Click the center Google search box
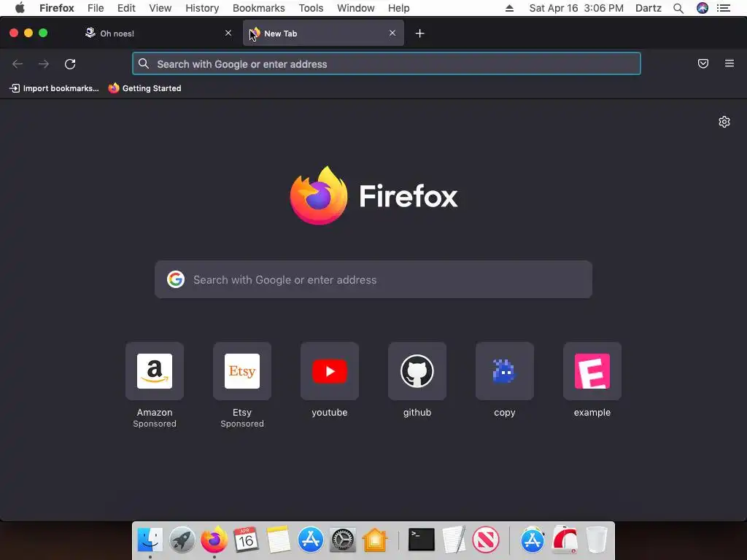The height and width of the screenshot is (560, 747). (x=373, y=279)
